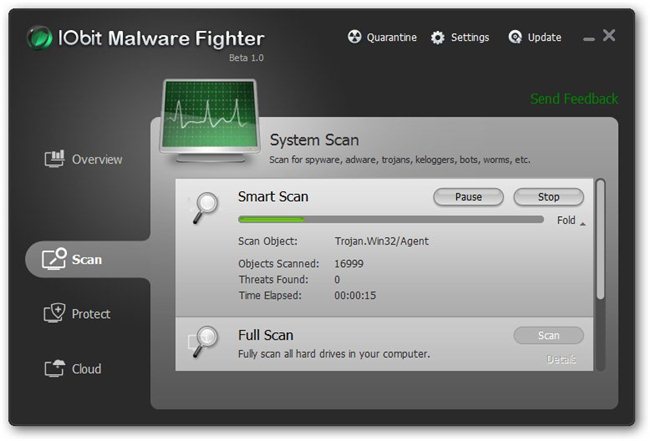The height and width of the screenshot is (441, 650).
Task: Open the Settings menu label
Action: (470, 37)
